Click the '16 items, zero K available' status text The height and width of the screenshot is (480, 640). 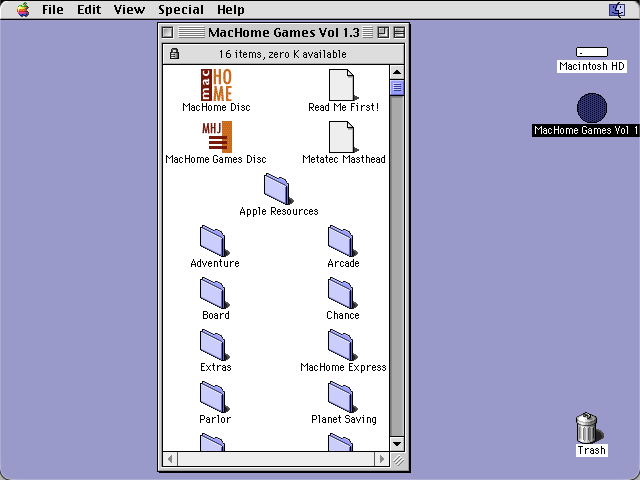point(282,54)
